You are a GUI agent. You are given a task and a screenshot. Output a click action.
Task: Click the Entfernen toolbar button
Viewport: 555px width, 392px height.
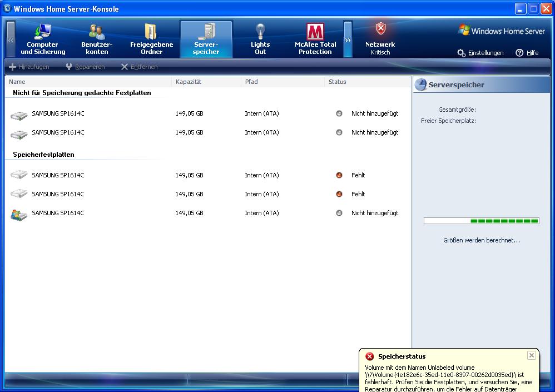[x=139, y=67]
